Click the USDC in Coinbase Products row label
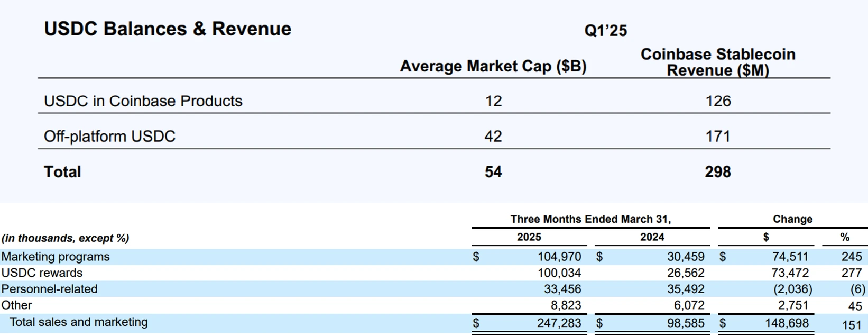The width and height of the screenshot is (868, 335). coord(143,101)
